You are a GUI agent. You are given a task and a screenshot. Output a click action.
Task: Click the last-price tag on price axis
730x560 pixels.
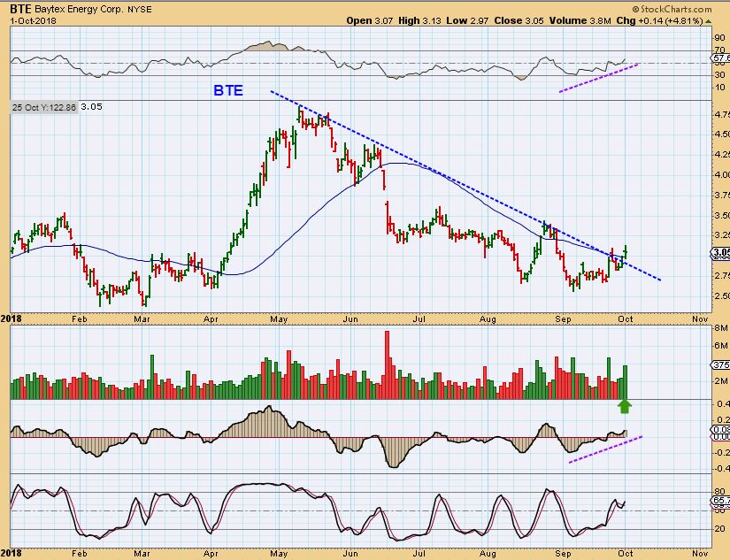[720, 253]
